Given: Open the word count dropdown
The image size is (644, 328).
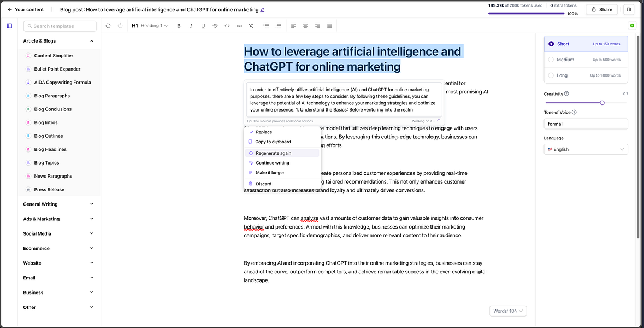Looking at the screenshot, I should (x=508, y=311).
